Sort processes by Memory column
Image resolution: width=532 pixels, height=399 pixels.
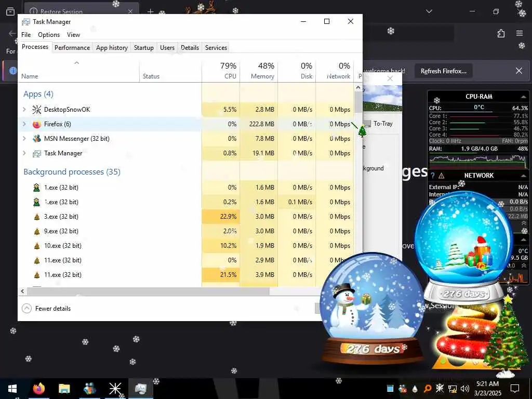click(259, 71)
